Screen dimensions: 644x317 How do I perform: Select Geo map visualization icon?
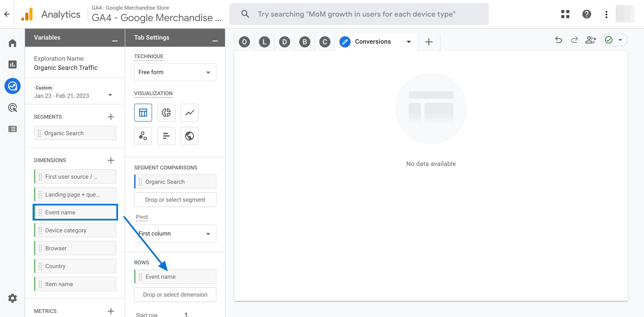point(189,136)
